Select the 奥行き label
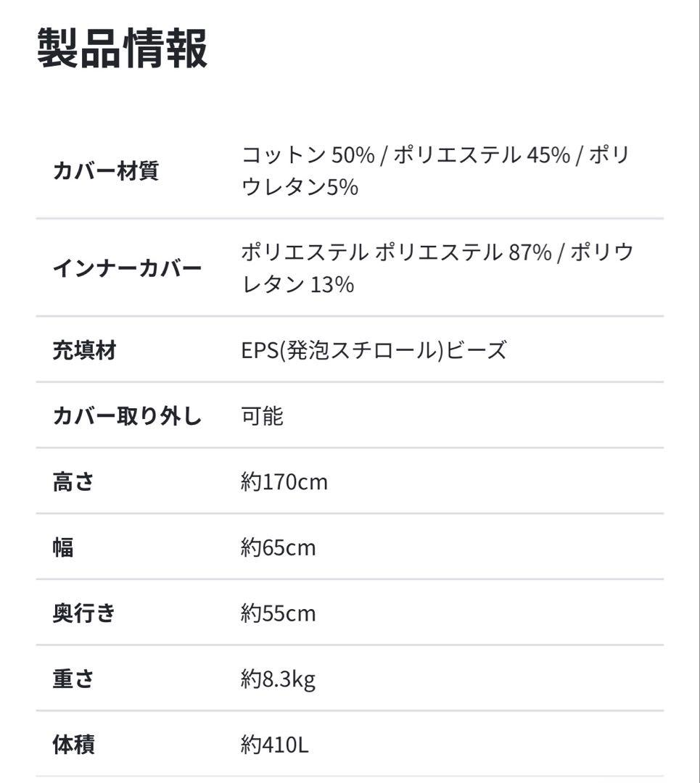The image size is (700, 783). tap(84, 613)
